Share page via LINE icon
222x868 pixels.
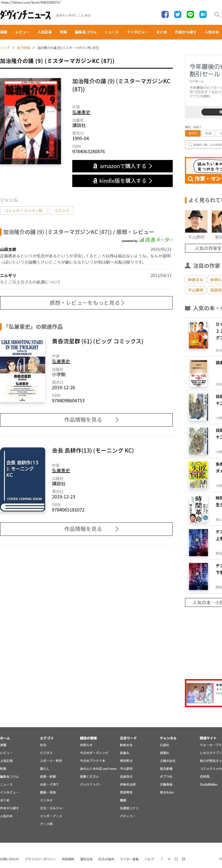pyautogui.click(x=190, y=14)
